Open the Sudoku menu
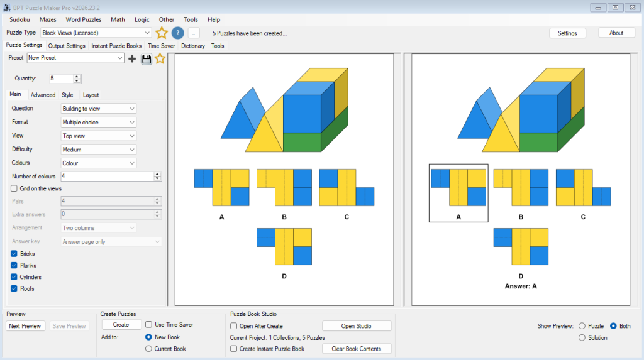644x360 pixels. tap(19, 19)
